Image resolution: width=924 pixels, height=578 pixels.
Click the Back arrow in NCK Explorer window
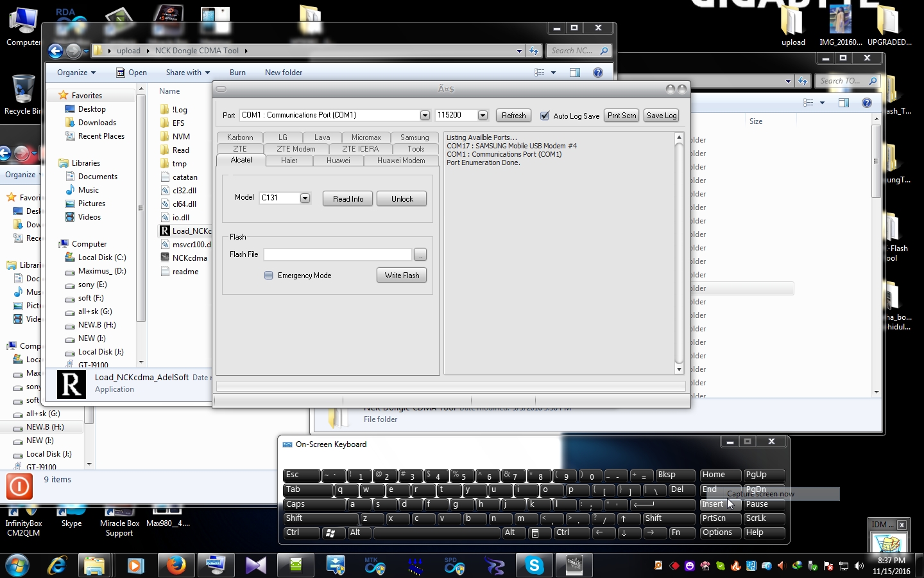coord(56,51)
